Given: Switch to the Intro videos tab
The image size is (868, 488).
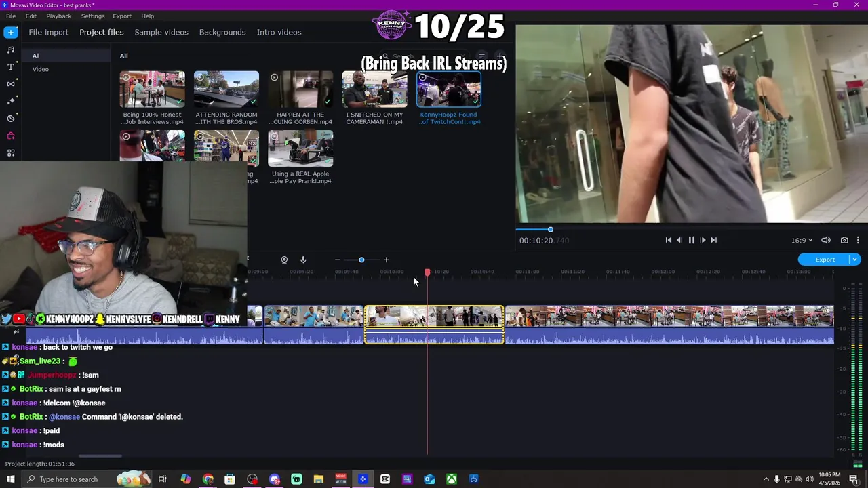Looking at the screenshot, I should tap(279, 32).
